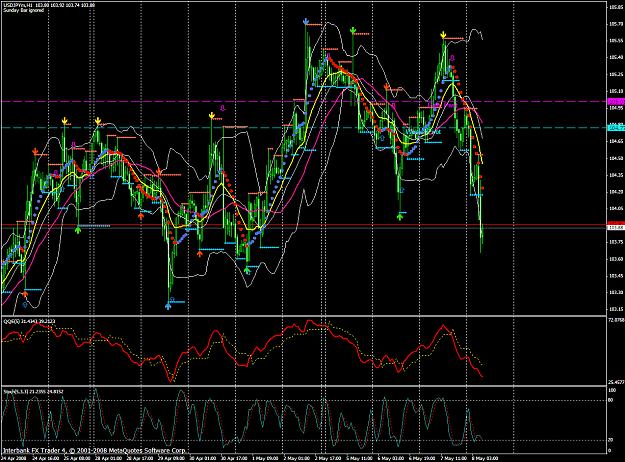The width and height of the screenshot is (625, 462).
Task: Click the 'Sunday Bar Ignored' label
Action: 23,10
